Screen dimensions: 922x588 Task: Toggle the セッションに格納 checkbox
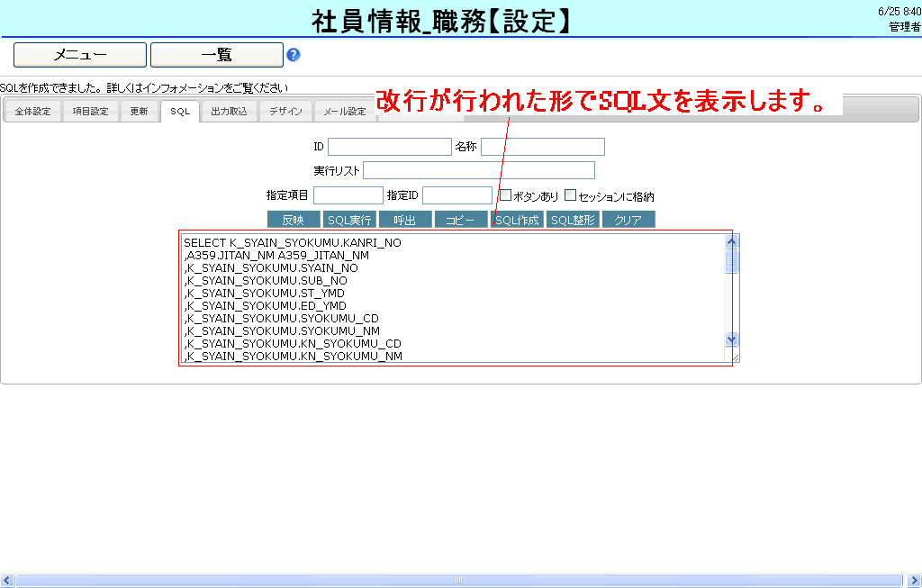point(570,194)
